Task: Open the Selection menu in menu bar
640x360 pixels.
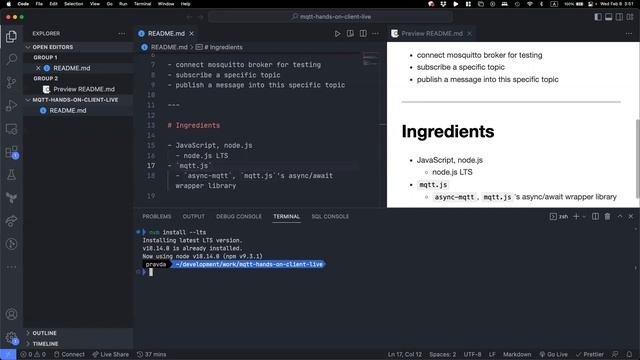Action: pos(73,4)
